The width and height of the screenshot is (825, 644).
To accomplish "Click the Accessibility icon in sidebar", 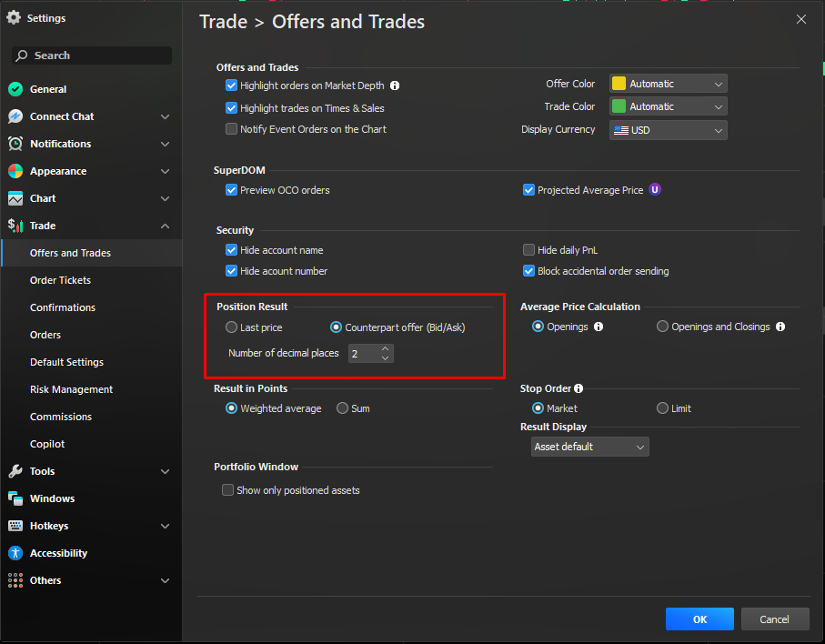I will pyautogui.click(x=15, y=553).
